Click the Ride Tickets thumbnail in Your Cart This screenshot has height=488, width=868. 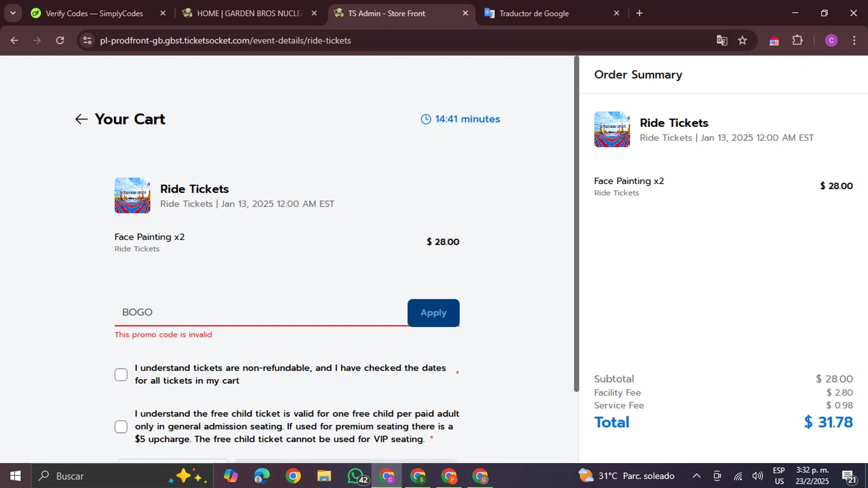pos(133,196)
